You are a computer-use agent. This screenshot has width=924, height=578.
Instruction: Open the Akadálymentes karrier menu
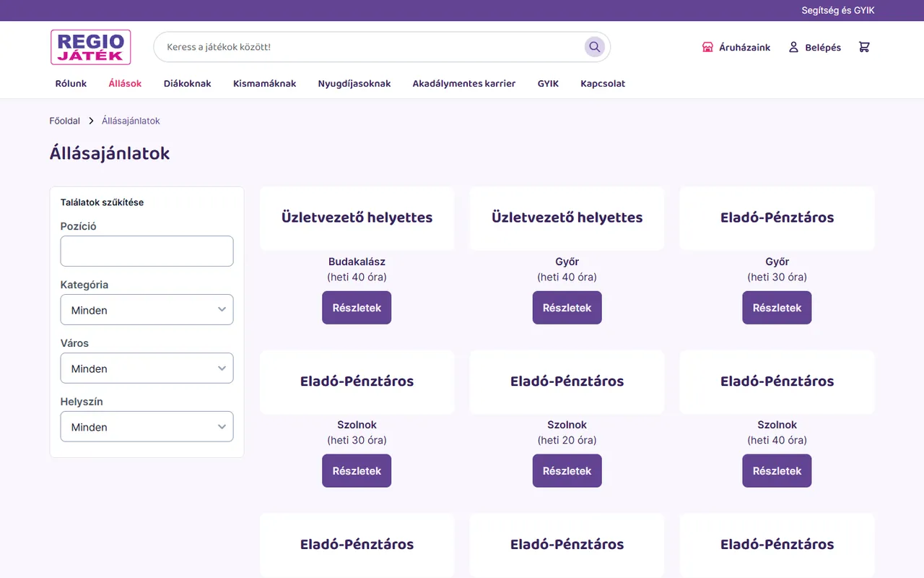(464, 84)
